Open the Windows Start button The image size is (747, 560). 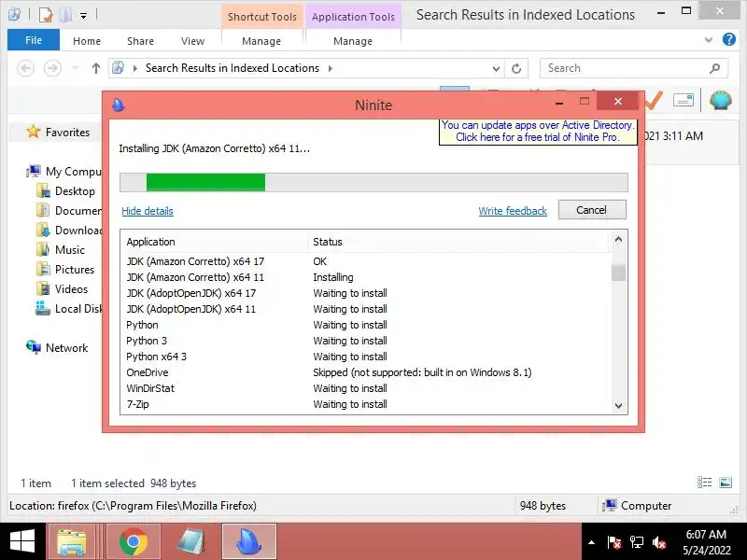21,542
